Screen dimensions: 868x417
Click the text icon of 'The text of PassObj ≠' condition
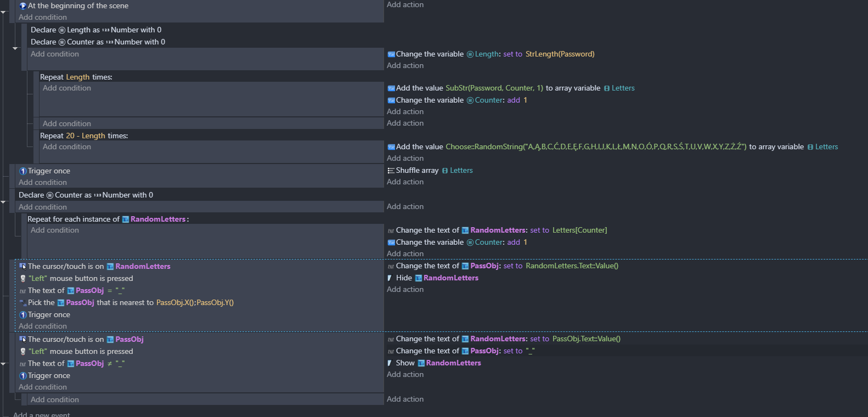pos(22,364)
